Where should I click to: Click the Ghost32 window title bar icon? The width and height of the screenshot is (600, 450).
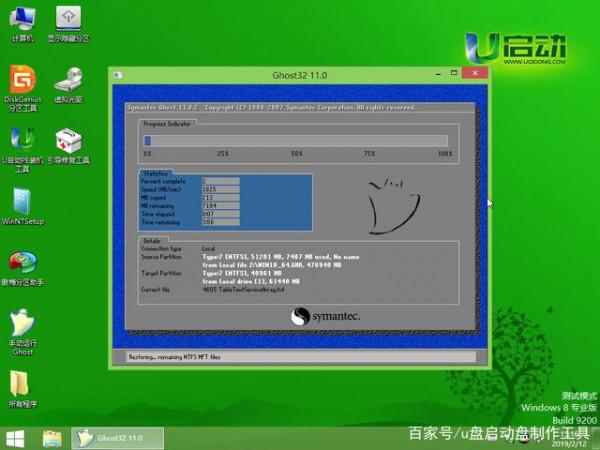tap(117, 74)
